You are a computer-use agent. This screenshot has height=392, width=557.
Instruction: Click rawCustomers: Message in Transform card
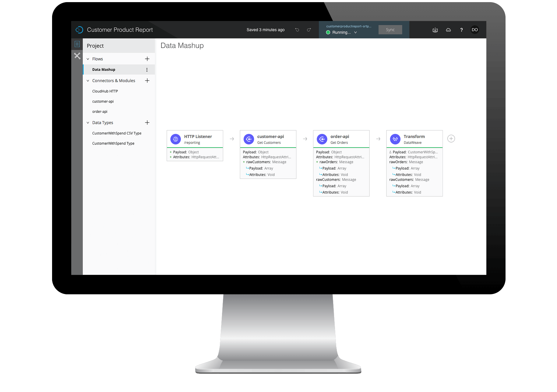(x=409, y=180)
